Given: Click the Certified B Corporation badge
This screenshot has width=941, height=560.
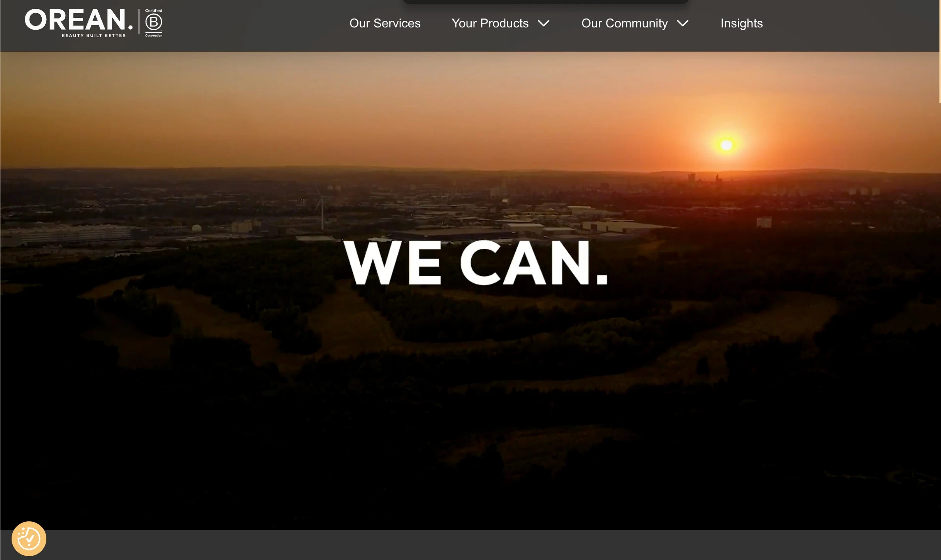Looking at the screenshot, I should [153, 23].
